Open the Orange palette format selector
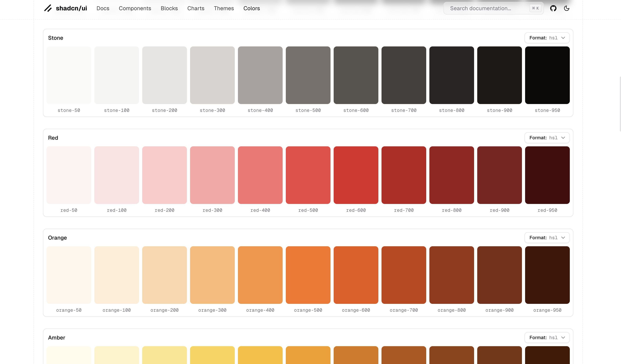Viewport: 621px width, 364px height. (x=547, y=238)
